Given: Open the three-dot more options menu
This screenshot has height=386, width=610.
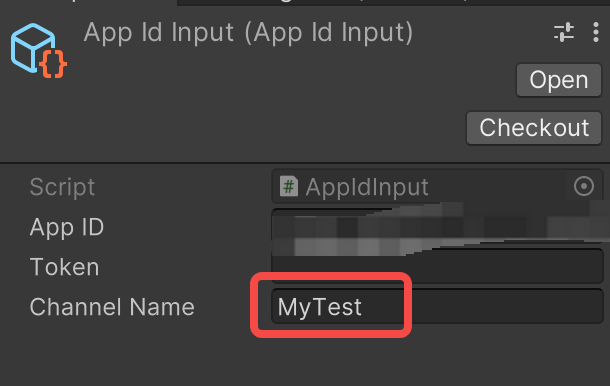Looking at the screenshot, I should point(596,32).
